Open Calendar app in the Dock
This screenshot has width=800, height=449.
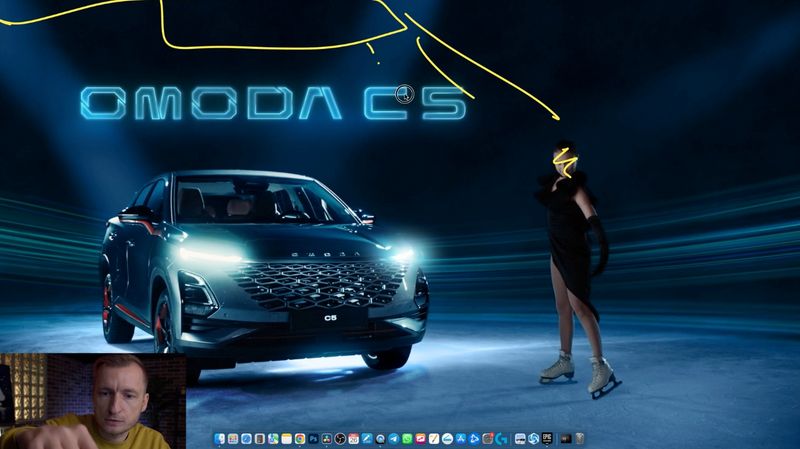[x=354, y=439]
